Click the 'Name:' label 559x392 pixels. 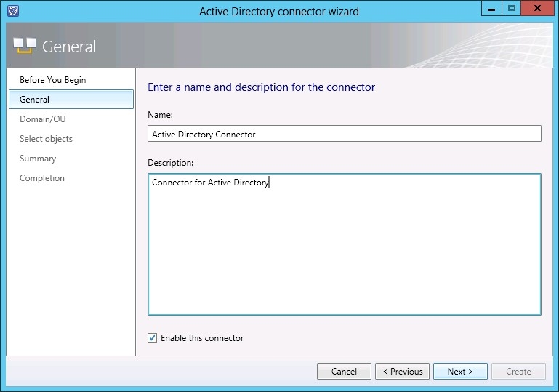click(160, 115)
